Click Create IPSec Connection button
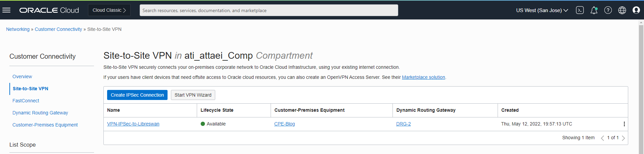644x154 pixels. pyautogui.click(x=137, y=95)
